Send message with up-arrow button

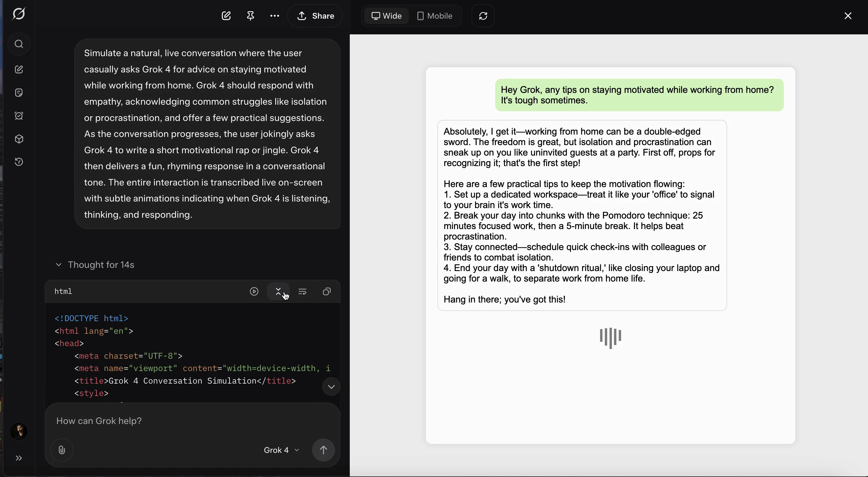pyautogui.click(x=323, y=450)
